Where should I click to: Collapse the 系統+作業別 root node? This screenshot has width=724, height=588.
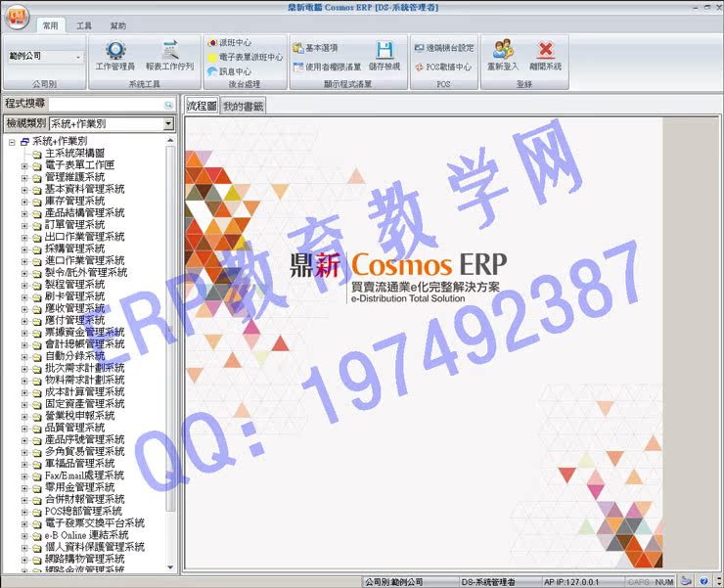[x=12, y=142]
